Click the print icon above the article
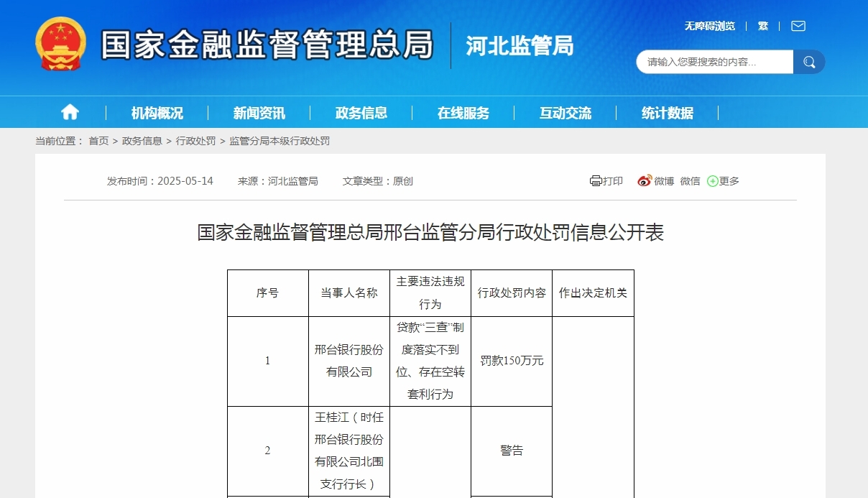This screenshot has width=868, height=498. [595, 180]
